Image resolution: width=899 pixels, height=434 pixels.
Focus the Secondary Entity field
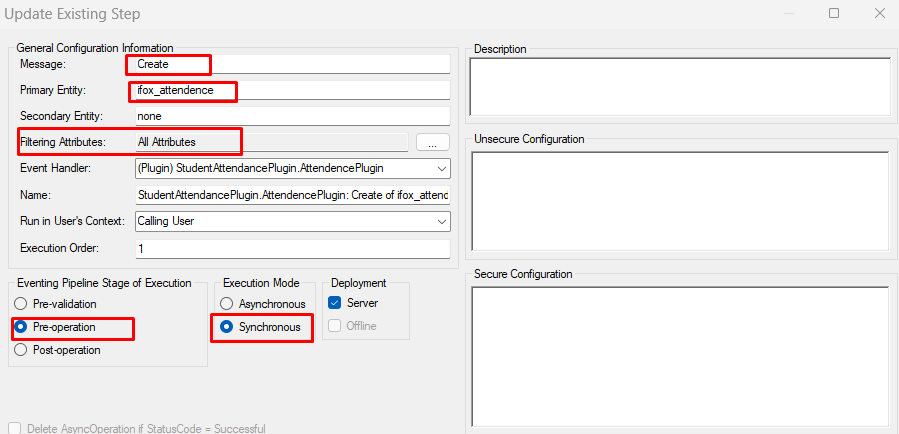(x=292, y=116)
